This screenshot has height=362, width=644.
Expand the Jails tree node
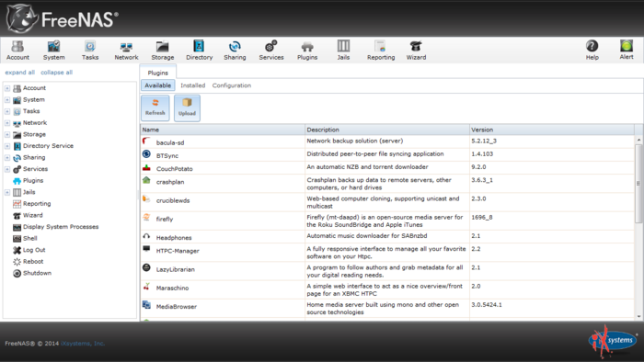(x=7, y=192)
